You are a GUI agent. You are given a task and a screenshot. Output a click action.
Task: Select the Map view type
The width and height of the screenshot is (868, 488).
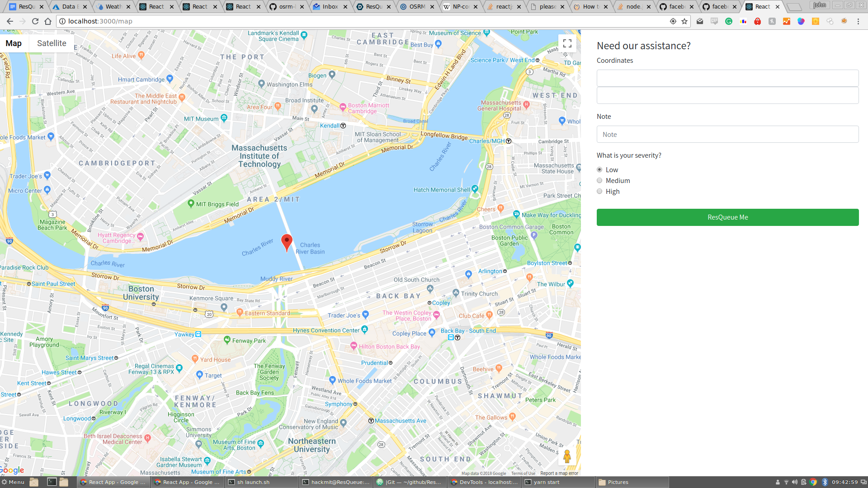(14, 43)
